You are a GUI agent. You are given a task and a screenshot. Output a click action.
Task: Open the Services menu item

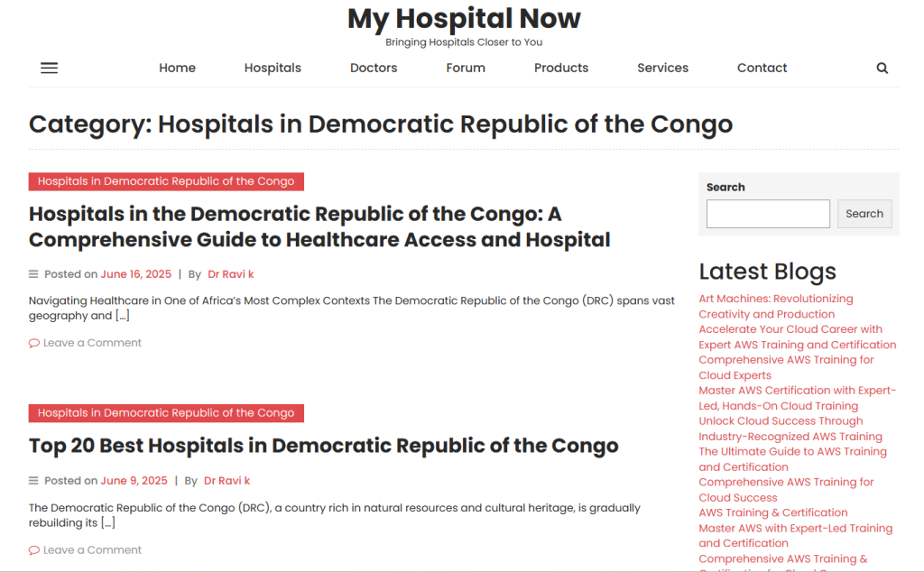coord(662,68)
